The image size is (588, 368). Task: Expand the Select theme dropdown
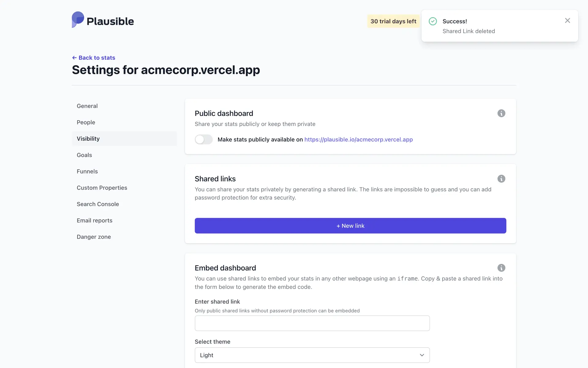312,355
